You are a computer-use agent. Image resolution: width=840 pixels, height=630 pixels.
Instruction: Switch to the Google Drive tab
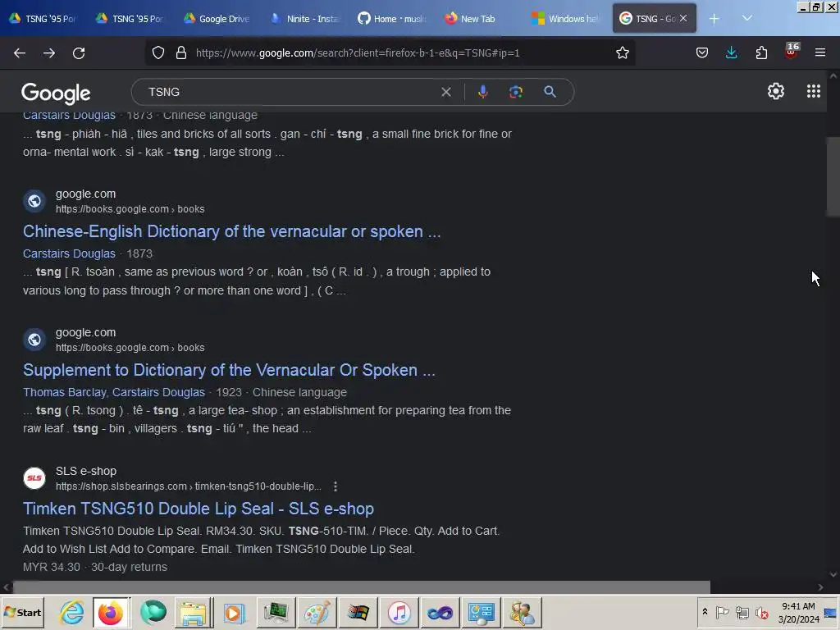pos(217,19)
